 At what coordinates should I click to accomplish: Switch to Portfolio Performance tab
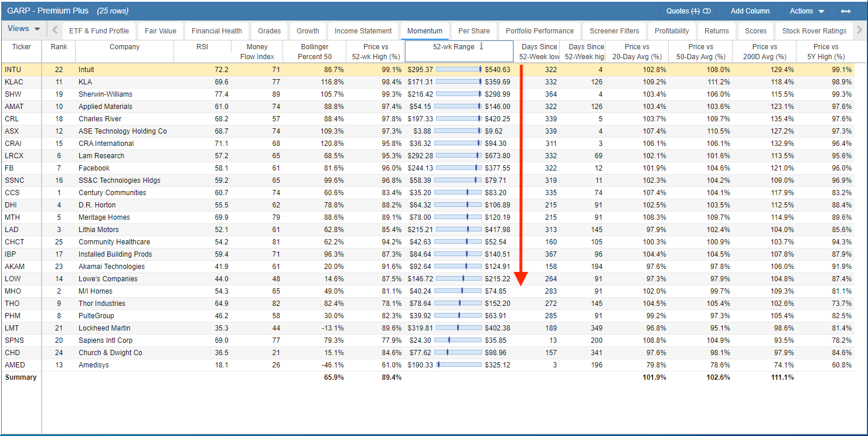[540, 31]
